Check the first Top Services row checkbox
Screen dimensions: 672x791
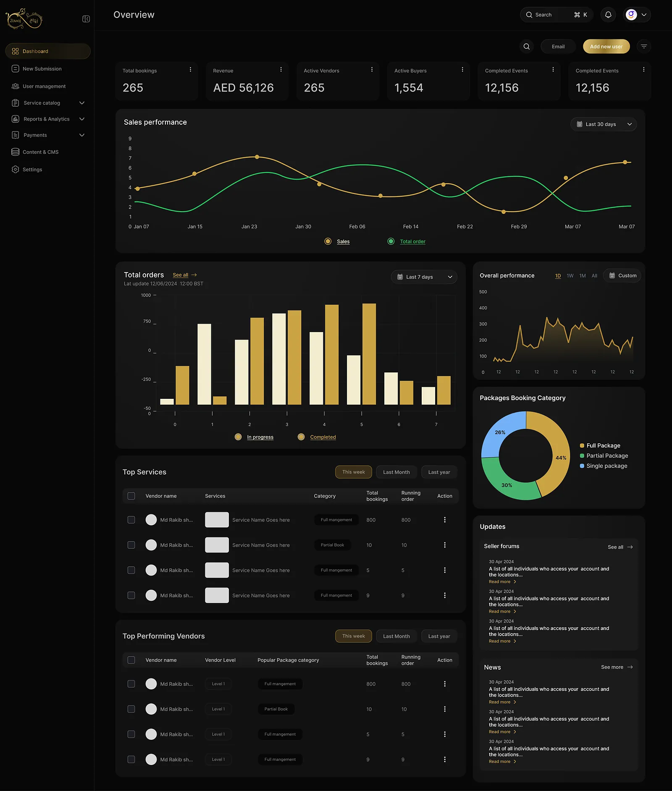click(131, 520)
